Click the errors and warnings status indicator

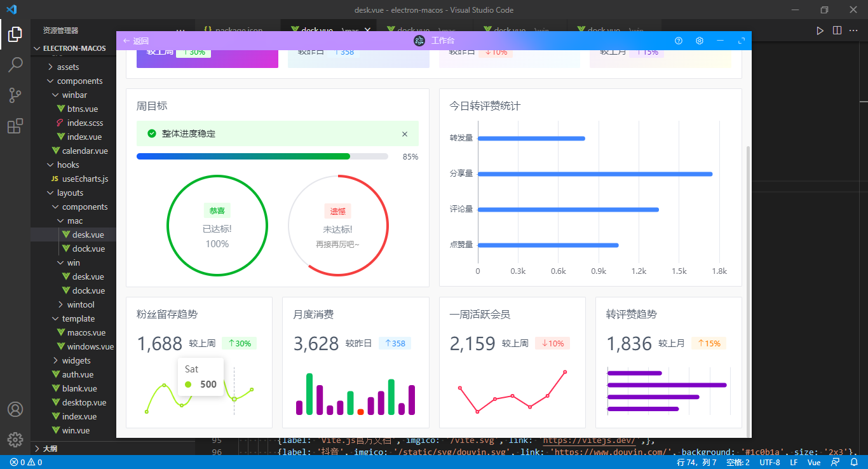pos(26,463)
